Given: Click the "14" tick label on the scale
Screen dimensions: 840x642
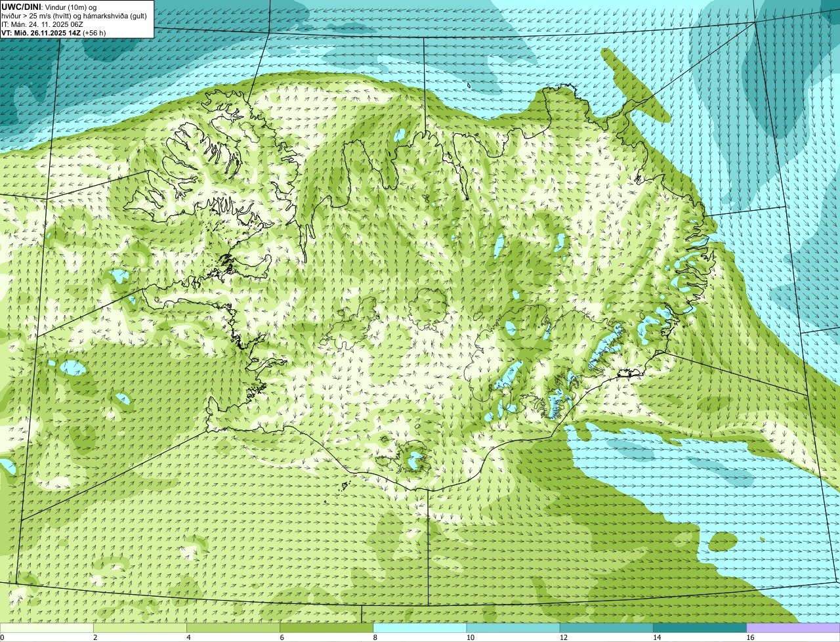Looking at the screenshot, I should pyautogui.click(x=657, y=637).
